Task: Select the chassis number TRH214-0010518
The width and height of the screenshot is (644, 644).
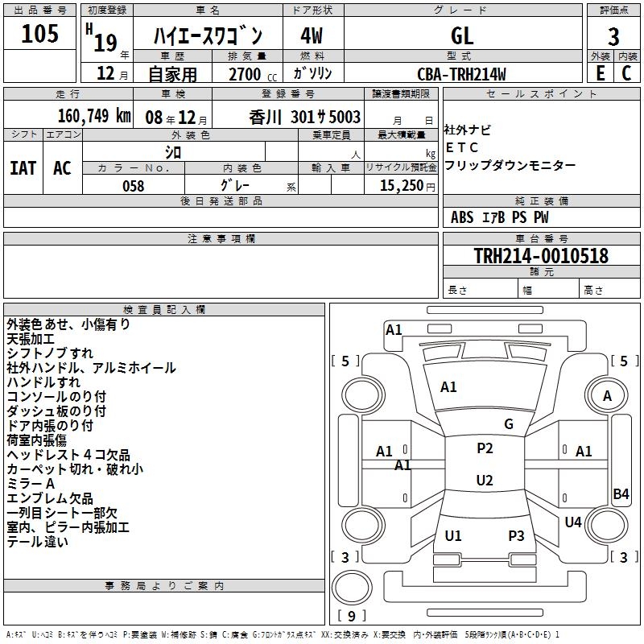Action: 541,255
